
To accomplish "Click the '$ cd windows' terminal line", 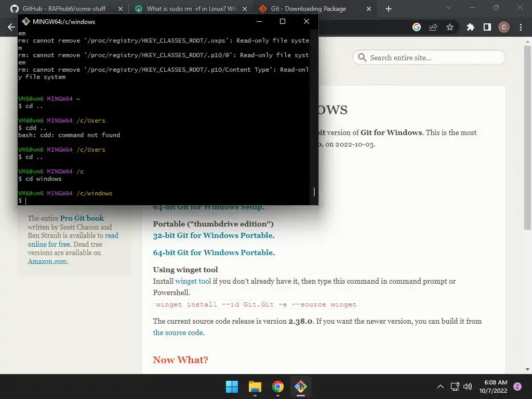I will pyautogui.click(x=40, y=179).
